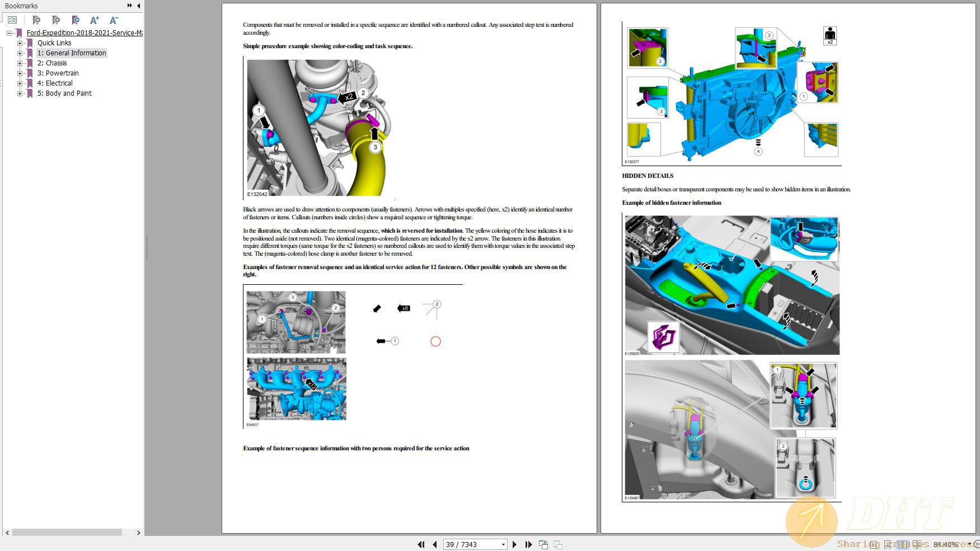Select the 2: Chassis bookmark
The image size is (980, 551).
52,63
